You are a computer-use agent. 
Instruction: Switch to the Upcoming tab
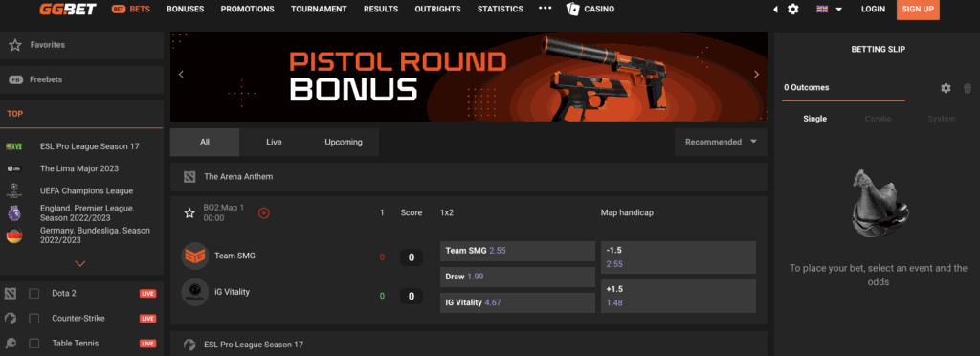344,142
